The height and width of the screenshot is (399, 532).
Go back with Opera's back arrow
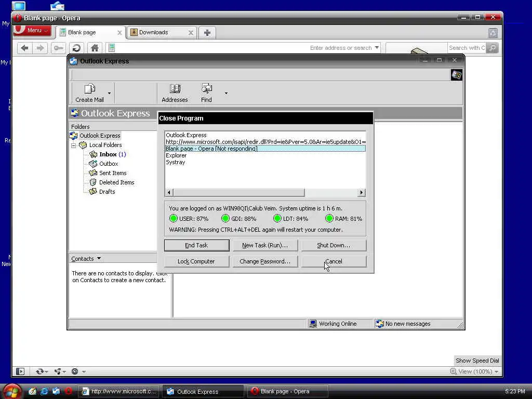24,48
